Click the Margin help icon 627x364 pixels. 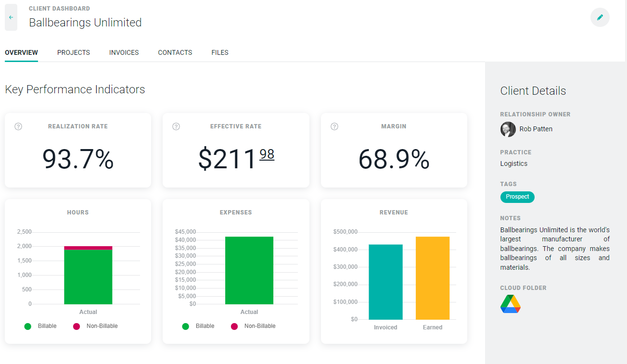pyautogui.click(x=334, y=126)
